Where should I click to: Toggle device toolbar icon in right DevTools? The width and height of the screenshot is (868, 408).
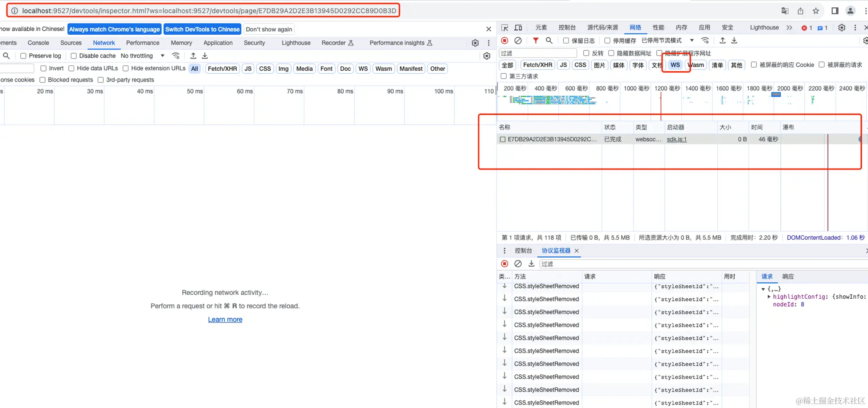point(518,28)
